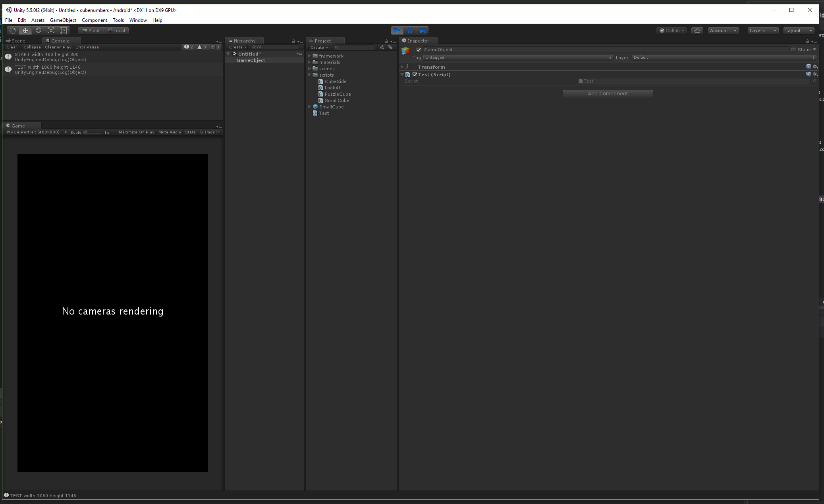Click the Step frame button
This screenshot has height=504, width=824.
click(423, 30)
